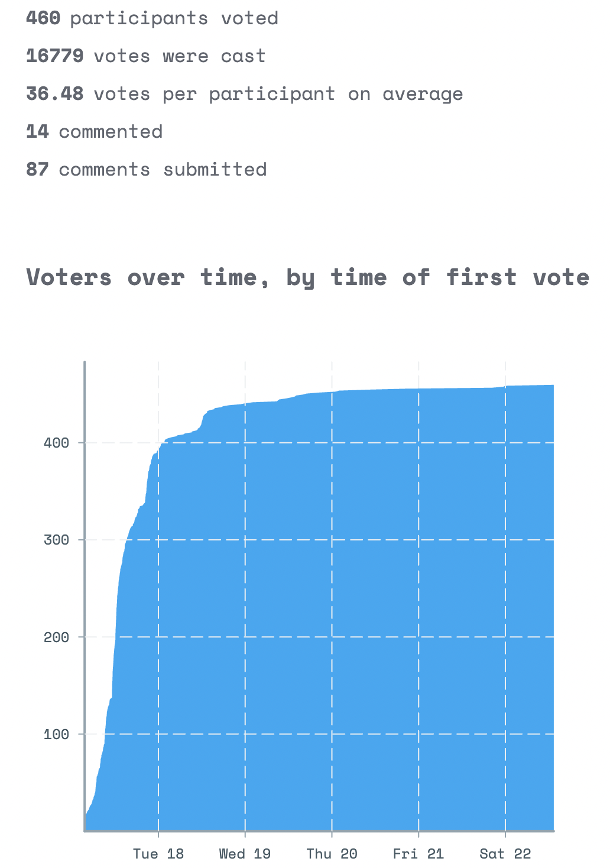Click the gridline intersection of 300 and Sat 22

click(505, 540)
